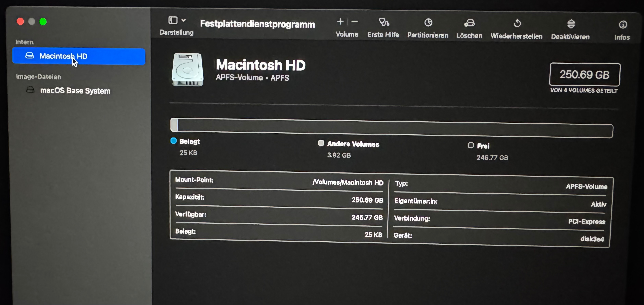Click the Löschen erase drive icon
Viewport: 644px width, 305px height.
click(x=470, y=23)
